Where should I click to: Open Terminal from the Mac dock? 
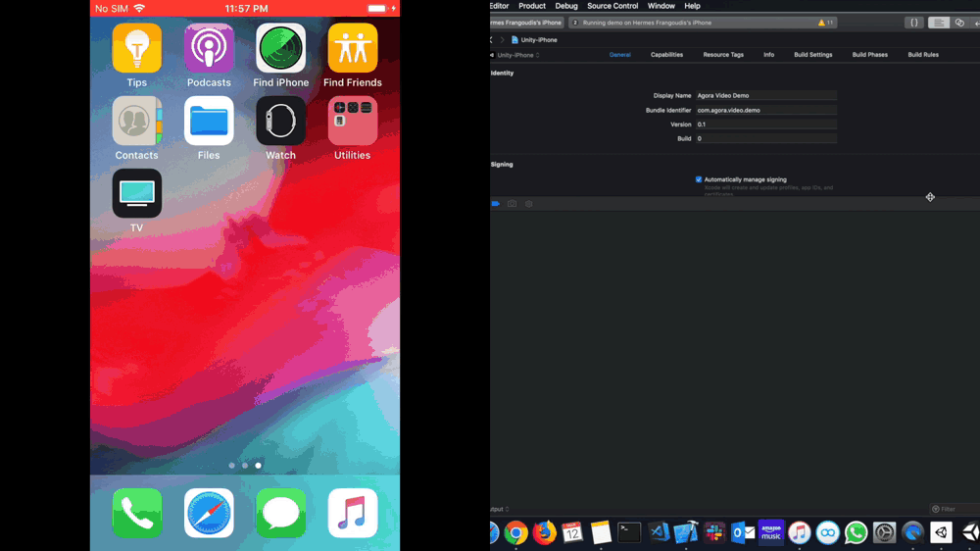[629, 533]
